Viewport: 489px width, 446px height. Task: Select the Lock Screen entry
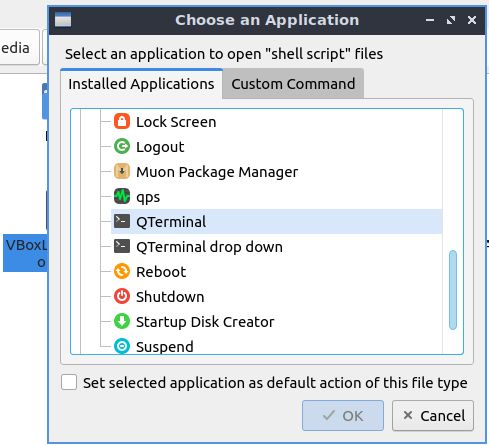276,122
